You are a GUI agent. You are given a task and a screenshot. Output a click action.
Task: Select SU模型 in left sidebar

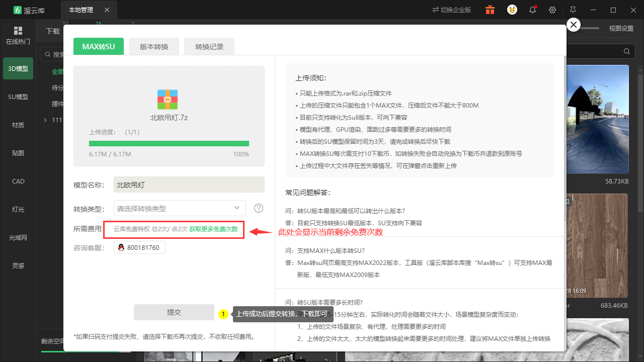click(18, 97)
